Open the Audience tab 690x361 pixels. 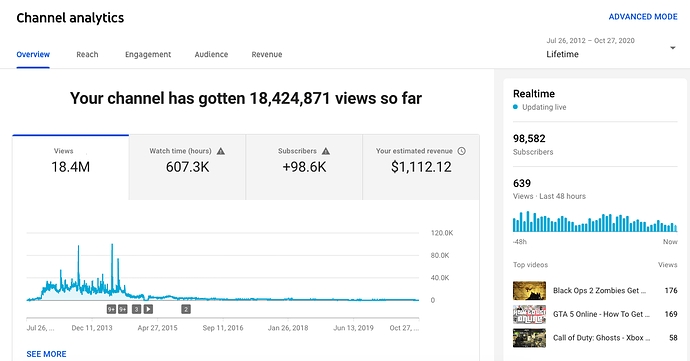pyautogui.click(x=211, y=55)
